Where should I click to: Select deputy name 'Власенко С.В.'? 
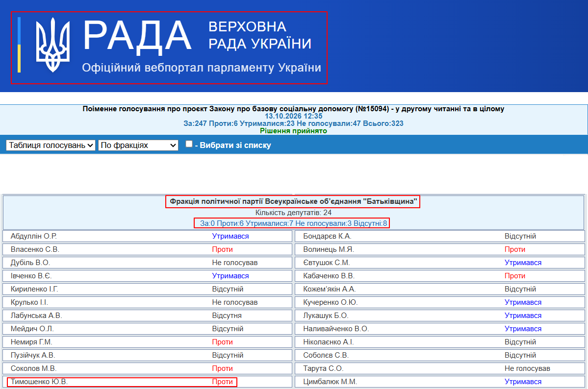click(x=35, y=249)
